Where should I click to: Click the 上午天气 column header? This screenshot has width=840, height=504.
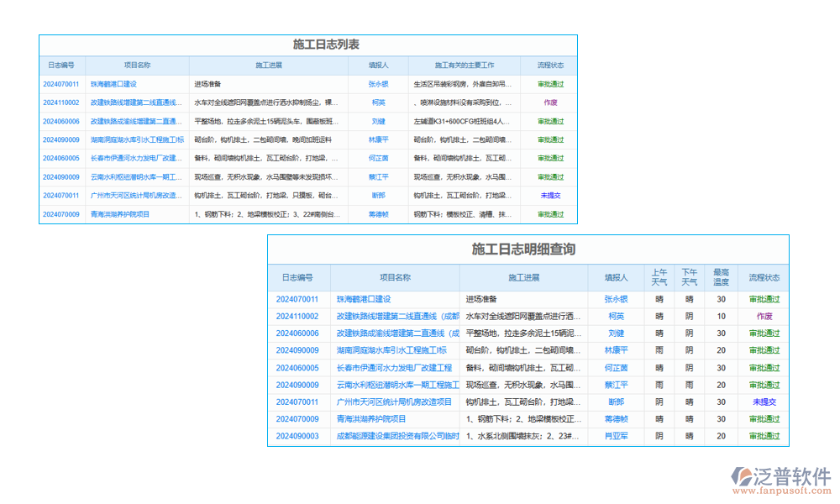pyautogui.click(x=659, y=277)
